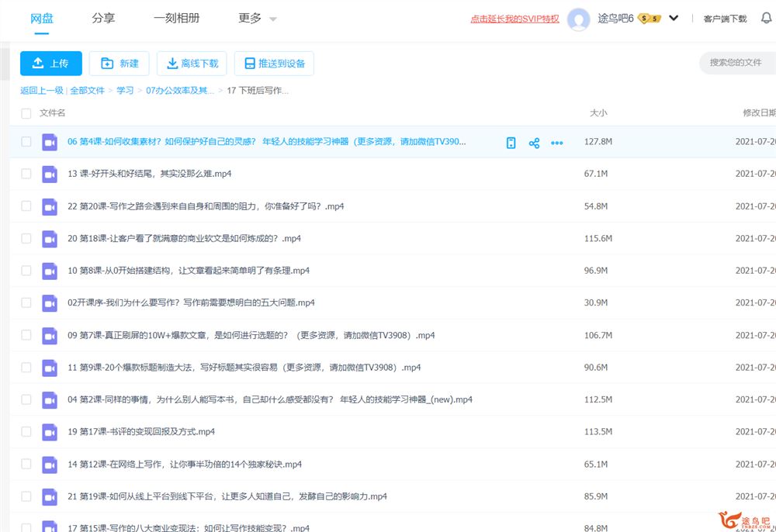Switch to the 分享 tab
Screen dimensions: 776x532
pos(103,19)
